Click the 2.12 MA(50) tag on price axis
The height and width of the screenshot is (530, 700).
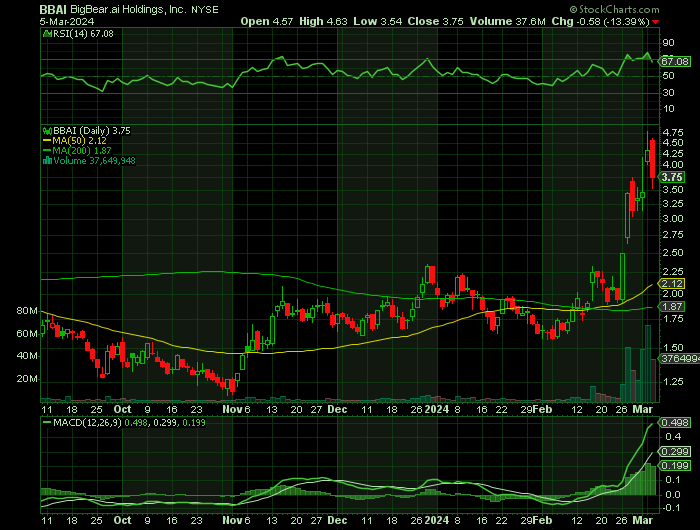click(x=672, y=284)
